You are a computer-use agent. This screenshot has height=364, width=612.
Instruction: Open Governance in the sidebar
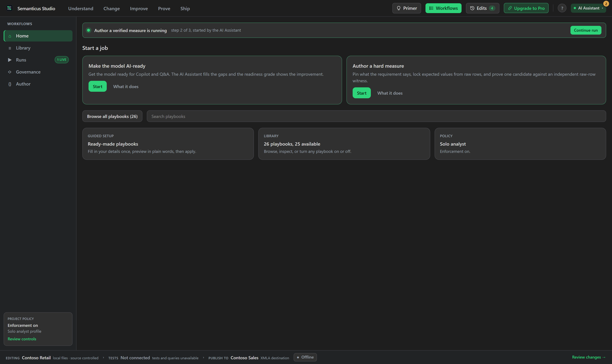(38, 72)
